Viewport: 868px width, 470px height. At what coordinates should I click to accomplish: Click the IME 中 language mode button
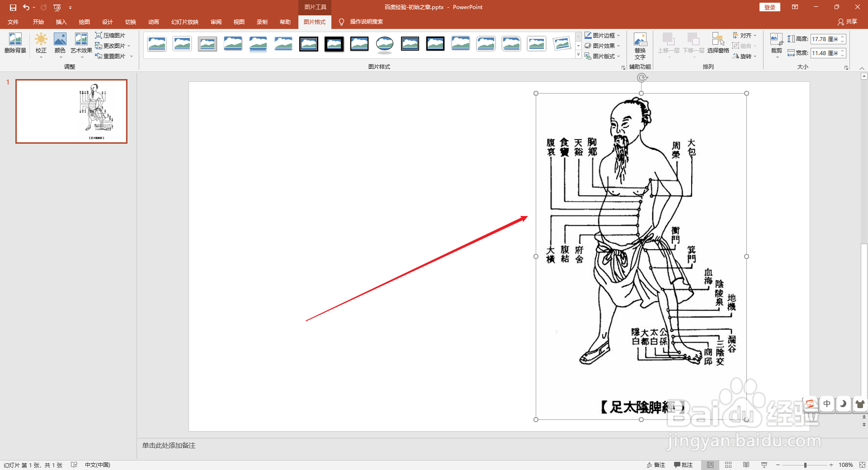click(827, 404)
